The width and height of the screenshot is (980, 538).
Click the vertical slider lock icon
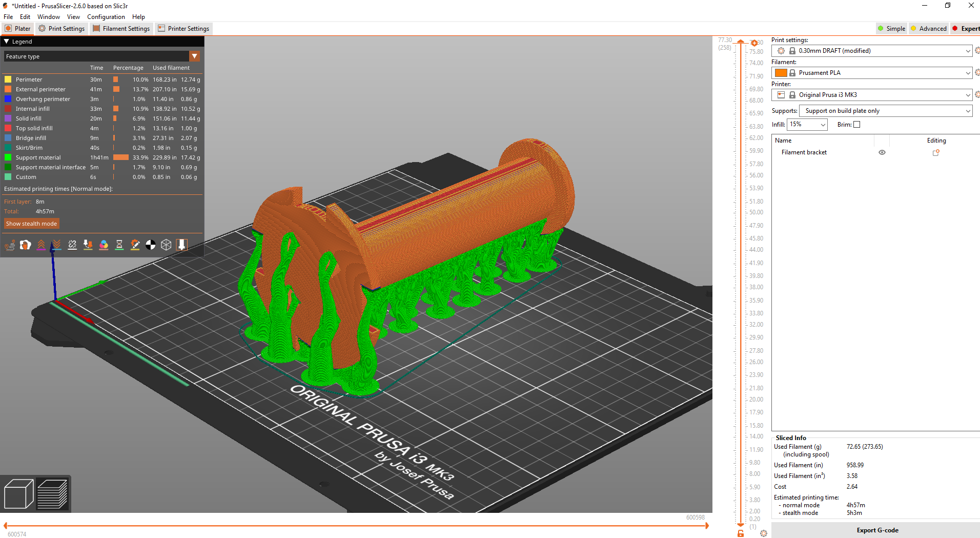tap(741, 534)
